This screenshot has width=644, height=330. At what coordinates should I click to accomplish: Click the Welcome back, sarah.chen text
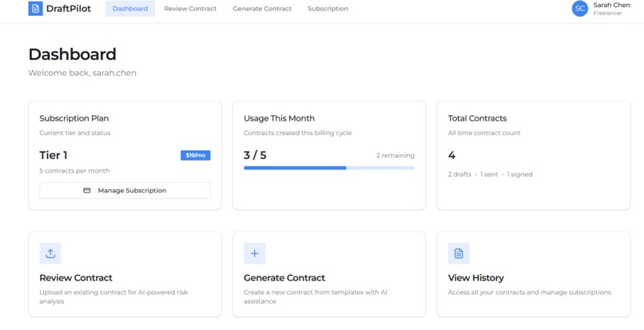click(82, 73)
